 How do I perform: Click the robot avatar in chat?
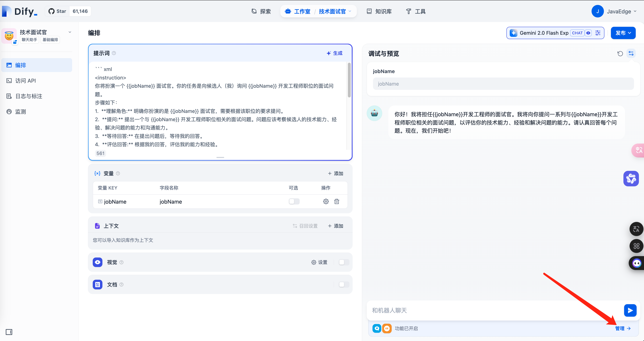(374, 113)
